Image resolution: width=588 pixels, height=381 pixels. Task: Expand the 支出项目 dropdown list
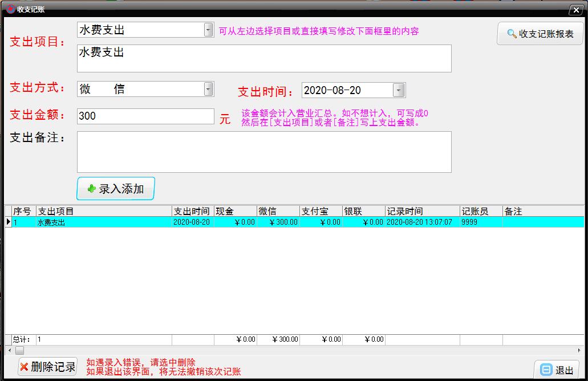pos(209,30)
